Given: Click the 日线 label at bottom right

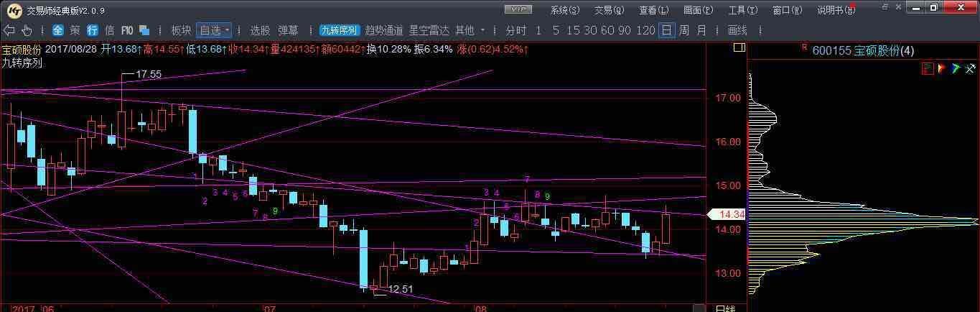Looking at the screenshot, I should 724,308.
